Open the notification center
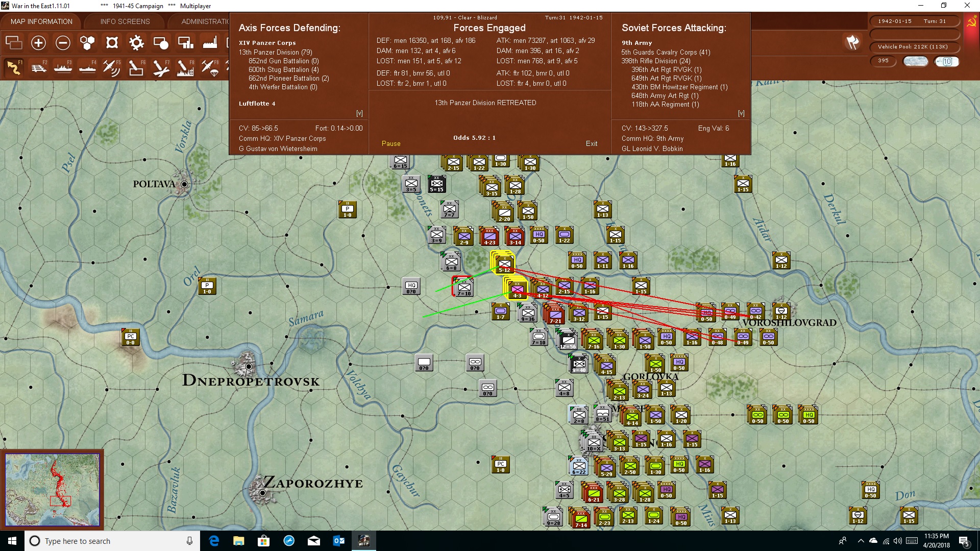 pyautogui.click(x=964, y=541)
